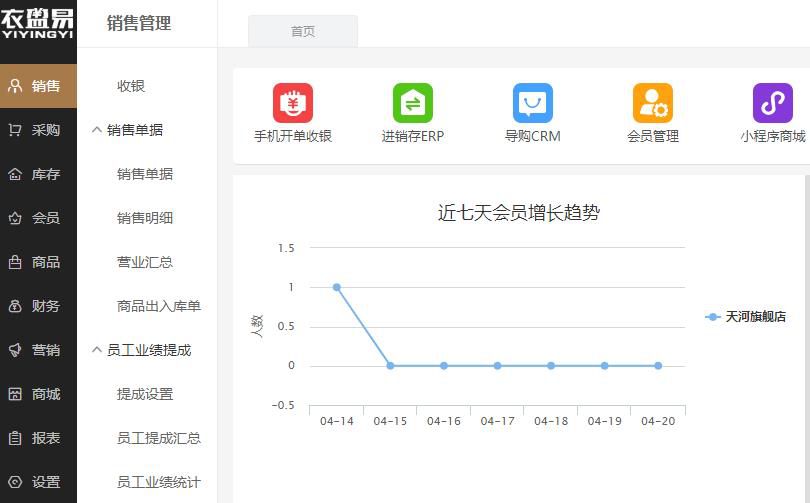The height and width of the screenshot is (503, 810).
Task: Launch the 导购CRM blue icon
Action: 532,104
